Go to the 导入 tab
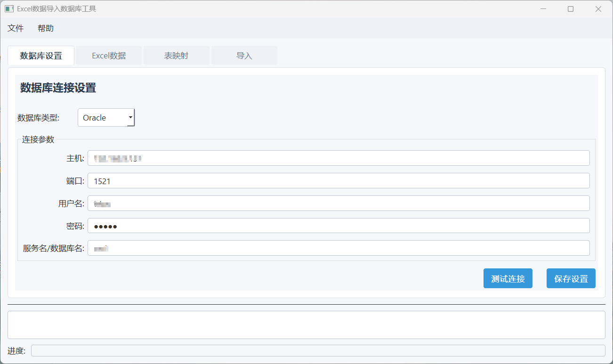 tap(244, 56)
